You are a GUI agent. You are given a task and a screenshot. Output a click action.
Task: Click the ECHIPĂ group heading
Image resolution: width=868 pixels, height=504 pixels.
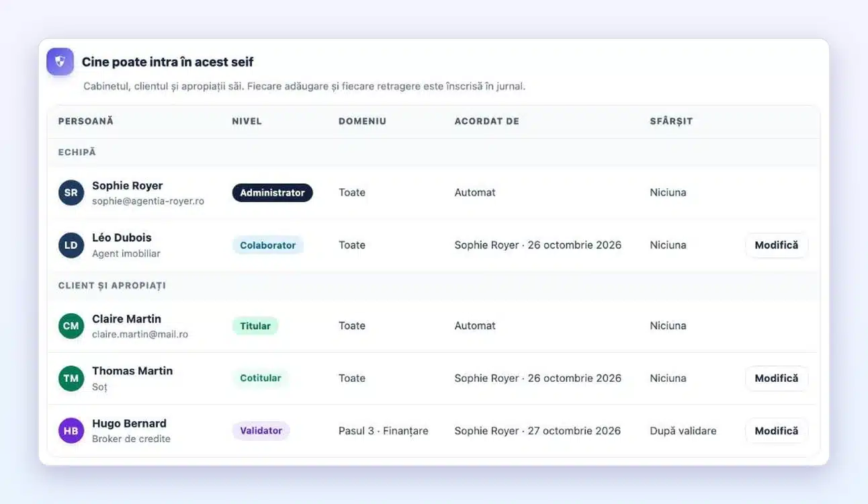tap(77, 153)
